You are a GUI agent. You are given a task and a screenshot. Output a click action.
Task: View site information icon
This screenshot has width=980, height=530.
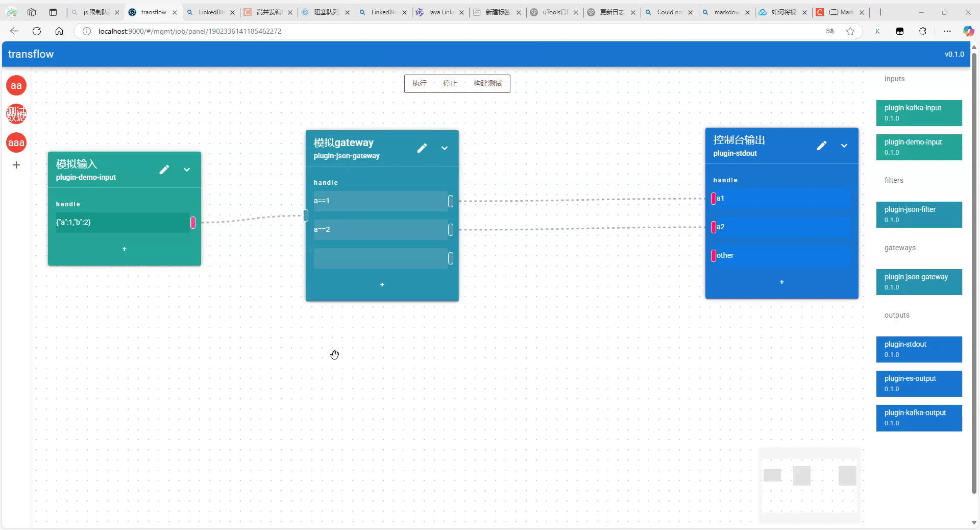tap(87, 31)
